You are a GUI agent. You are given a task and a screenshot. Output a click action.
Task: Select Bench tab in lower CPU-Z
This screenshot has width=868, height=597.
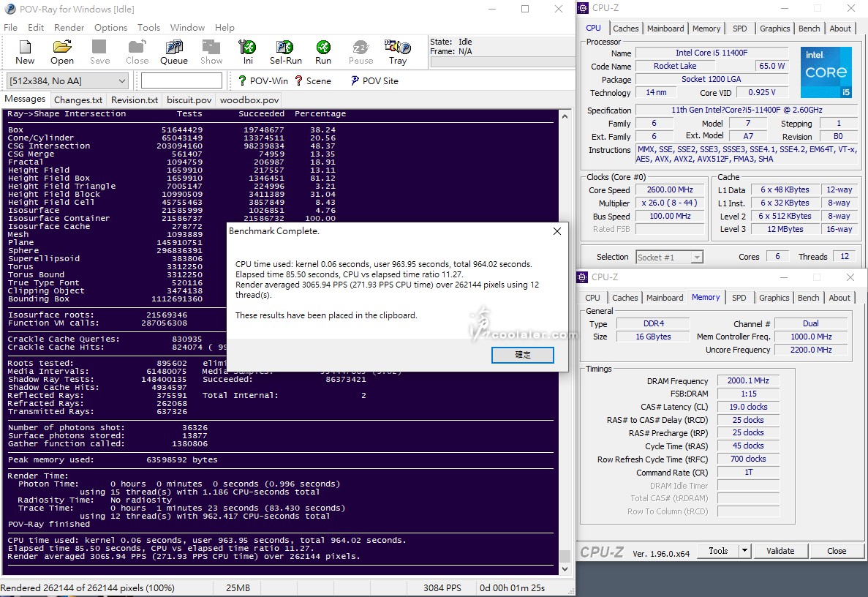808,298
